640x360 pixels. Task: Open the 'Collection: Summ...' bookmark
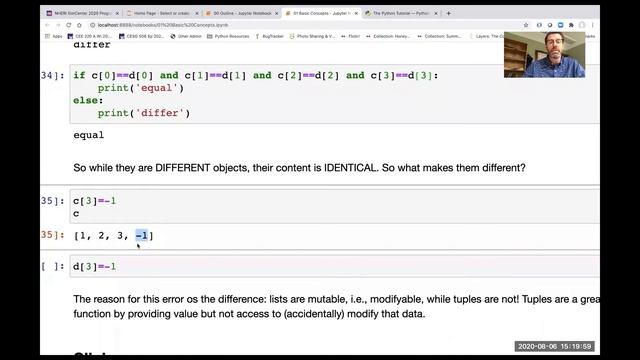[440, 36]
